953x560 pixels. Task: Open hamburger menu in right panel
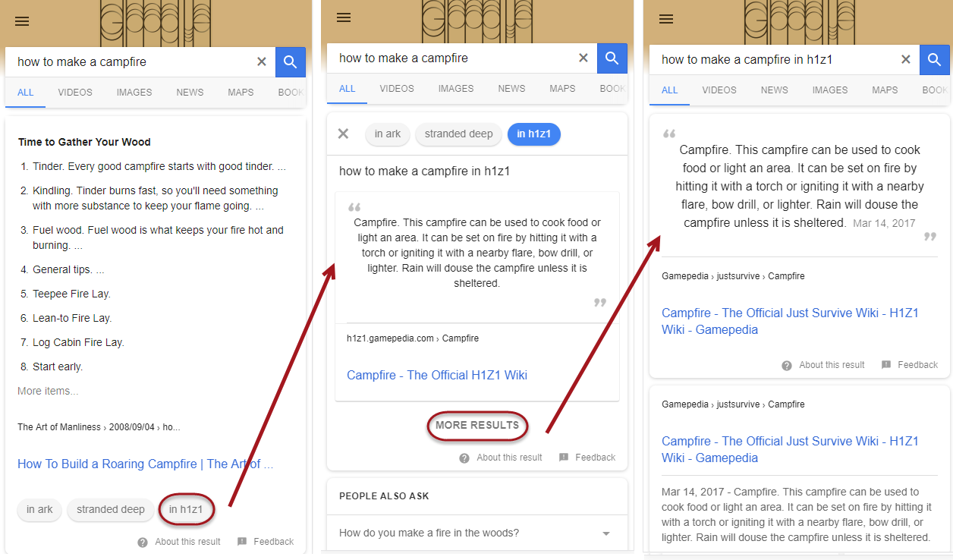(666, 19)
